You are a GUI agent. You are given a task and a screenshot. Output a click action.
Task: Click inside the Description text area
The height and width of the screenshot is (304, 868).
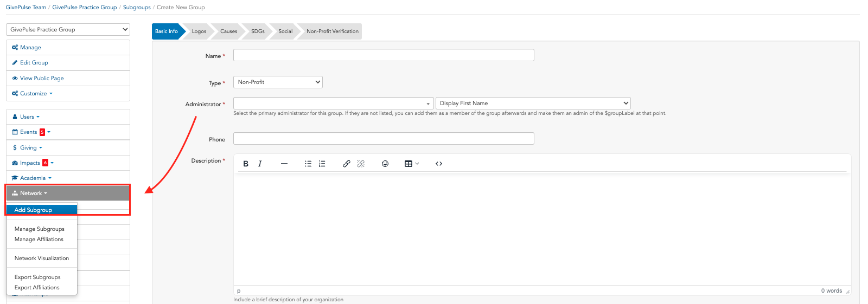(542, 229)
